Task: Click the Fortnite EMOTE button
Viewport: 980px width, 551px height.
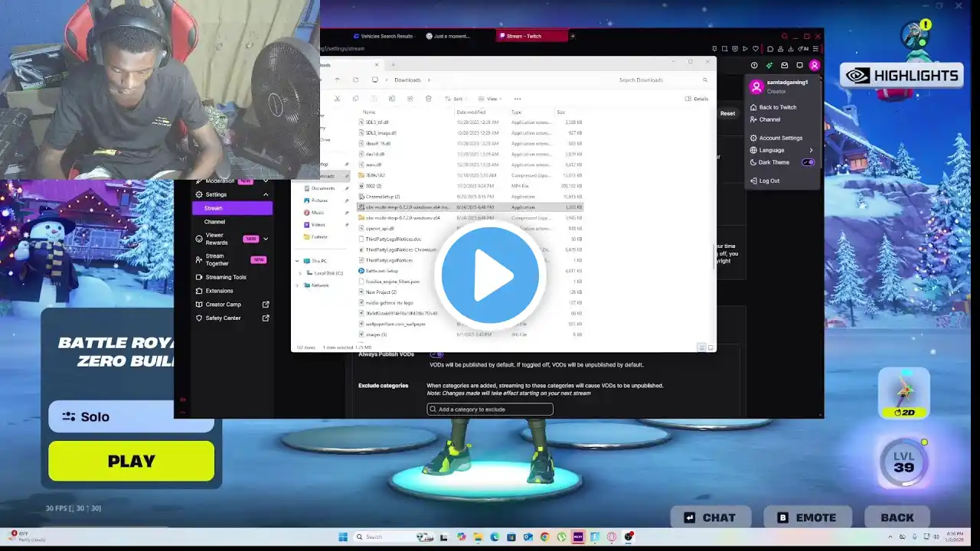Action: (x=807, y=517)
